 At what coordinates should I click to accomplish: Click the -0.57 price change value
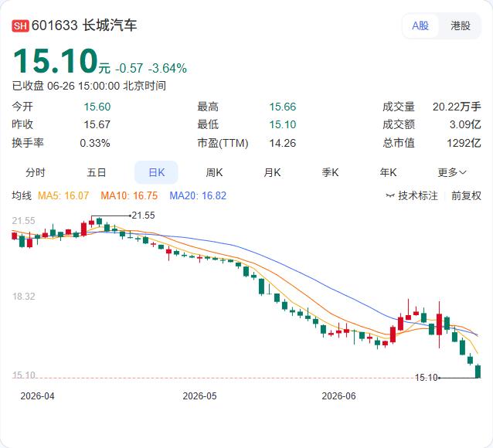[x=129, y=69]
